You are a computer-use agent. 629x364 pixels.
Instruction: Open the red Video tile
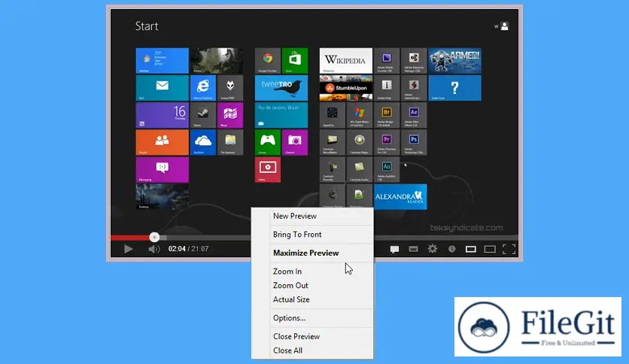268,169
